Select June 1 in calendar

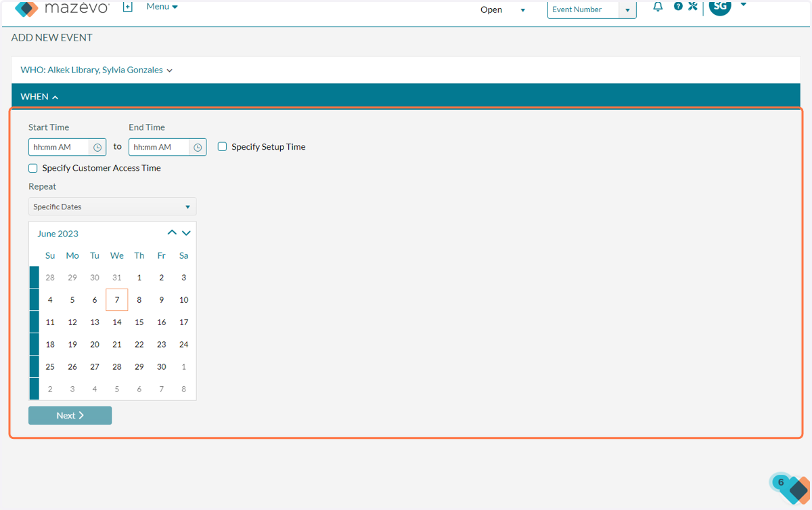[x=139, y=278]
